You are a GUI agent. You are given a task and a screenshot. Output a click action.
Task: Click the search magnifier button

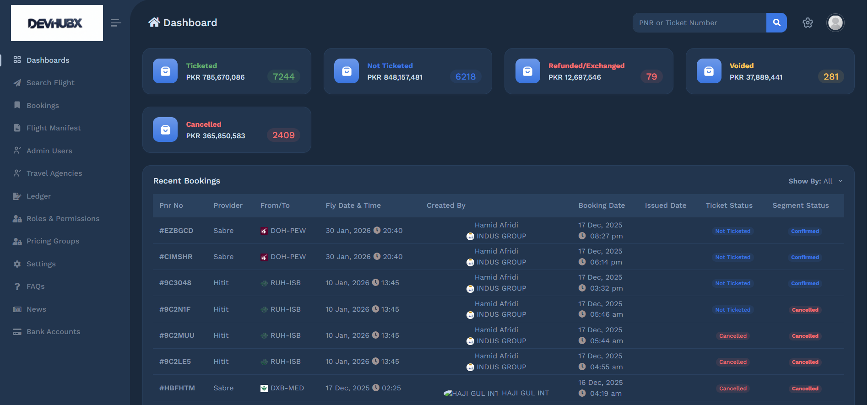click(776, 22)
